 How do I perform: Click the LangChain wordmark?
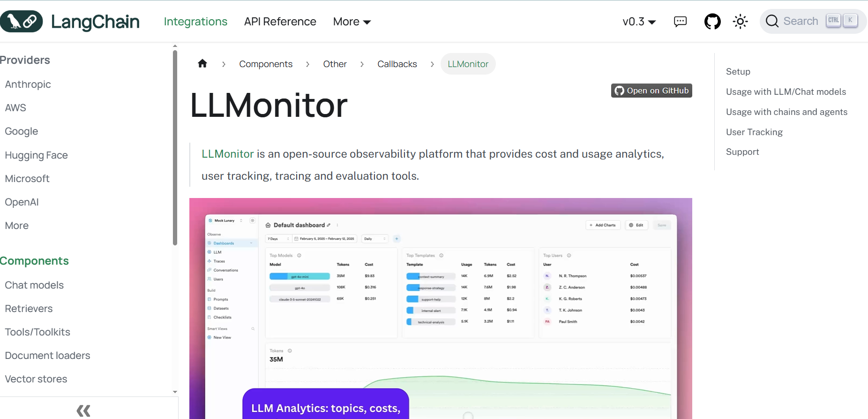coord(95,22)
